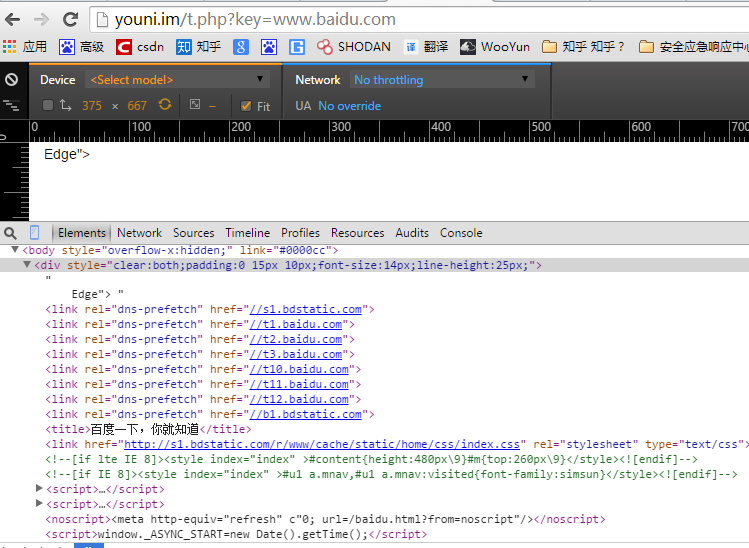Follow the //b1.bdstatic.com link

click(x=306, y=414)
